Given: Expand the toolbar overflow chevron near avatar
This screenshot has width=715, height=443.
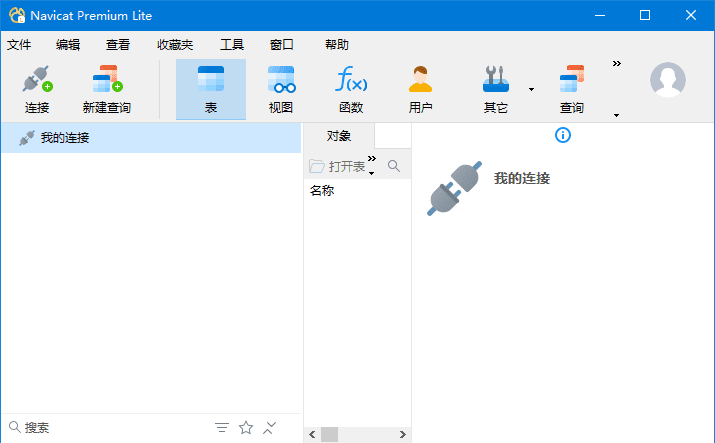Looking at the screenshot, I should pyautogui.click(x=617, y=63).
